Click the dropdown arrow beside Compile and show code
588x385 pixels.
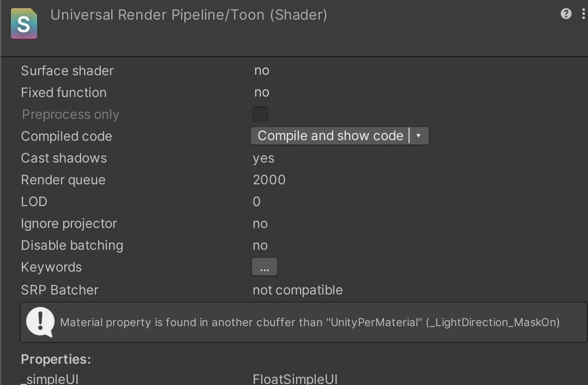(x=419, y=136)
